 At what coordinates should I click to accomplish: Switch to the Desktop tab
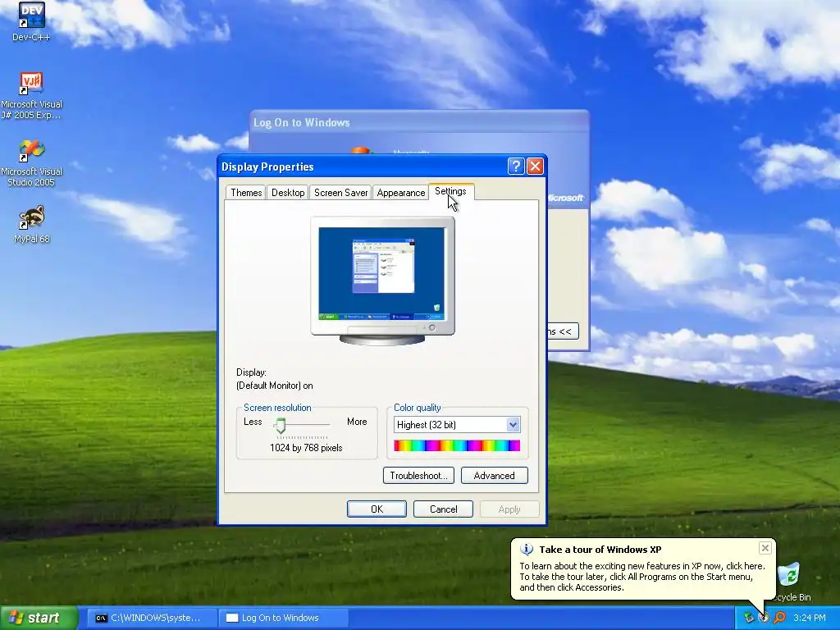288,192
